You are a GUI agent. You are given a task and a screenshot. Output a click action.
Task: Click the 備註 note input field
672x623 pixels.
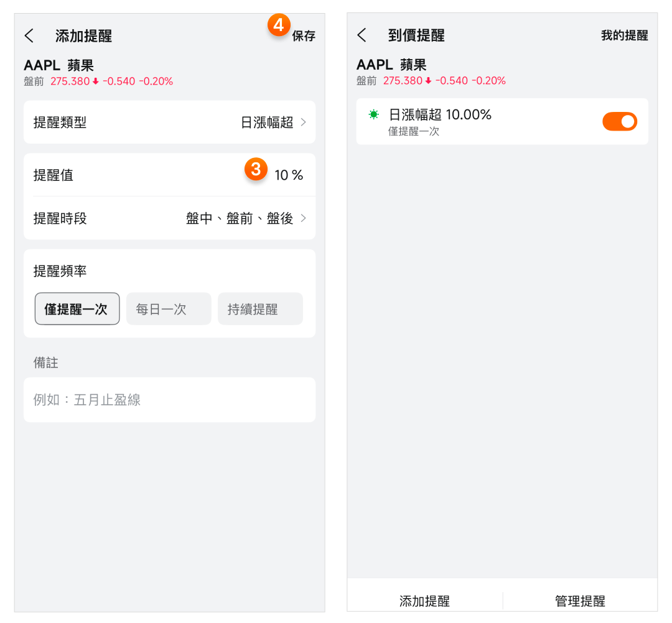pos(169,400)
